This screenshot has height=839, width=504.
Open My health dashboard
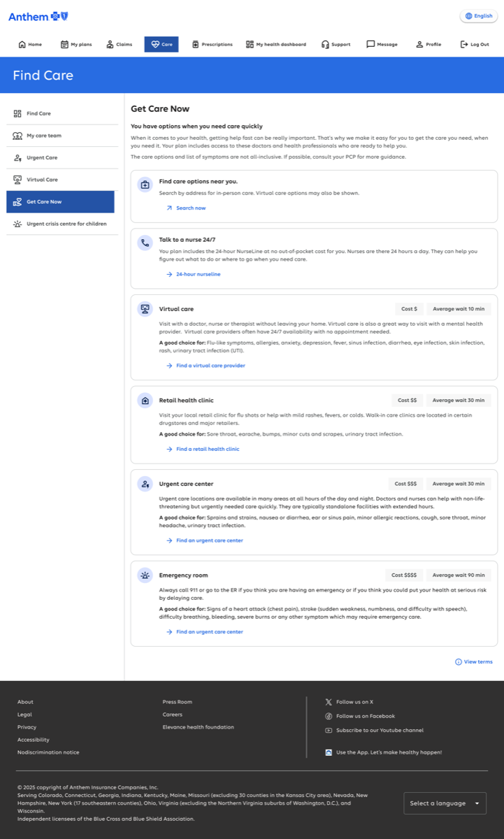point(275,44)
